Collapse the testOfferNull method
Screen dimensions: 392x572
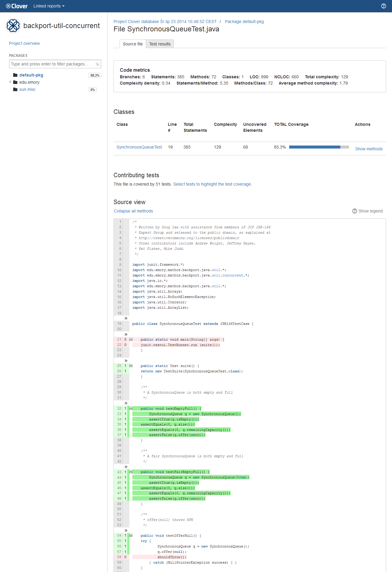click(131, 536)
